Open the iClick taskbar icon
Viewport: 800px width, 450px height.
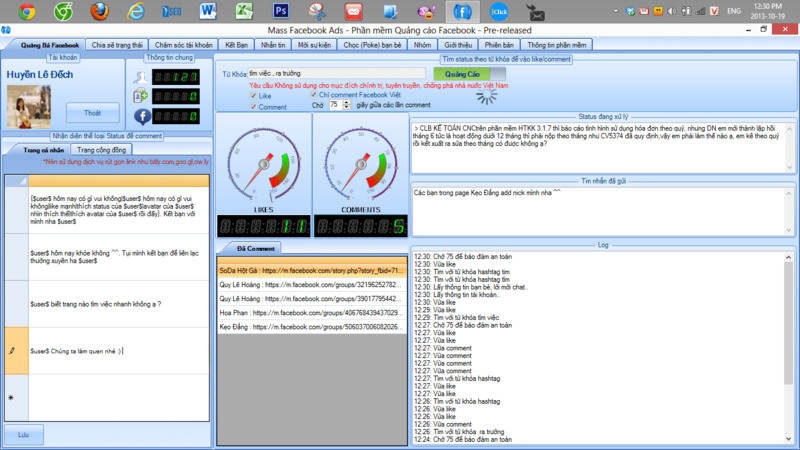coord(499,11)
